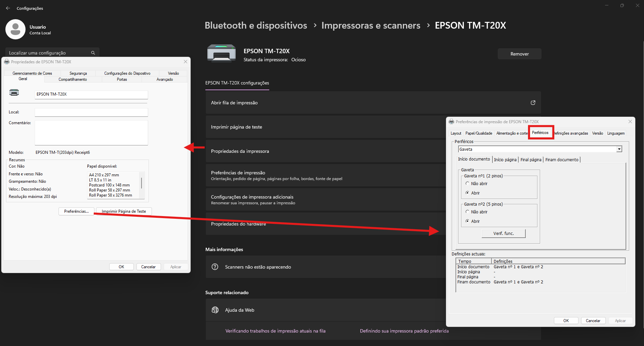The width and height of the screenshot is (644, 346).
Task: Click the Verif. func. button
Action: tap(503, 234)
